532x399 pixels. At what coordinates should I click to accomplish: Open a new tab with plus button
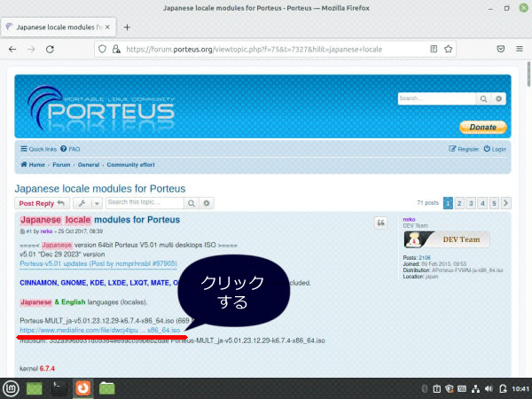click(127, 27)
